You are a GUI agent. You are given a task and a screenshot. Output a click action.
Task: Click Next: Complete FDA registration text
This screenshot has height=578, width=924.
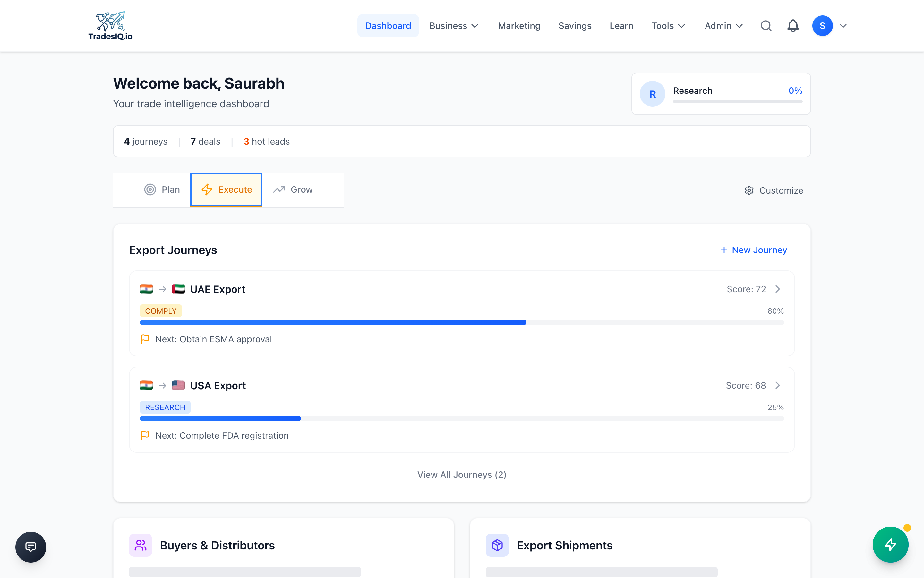(x=222, y=435)
